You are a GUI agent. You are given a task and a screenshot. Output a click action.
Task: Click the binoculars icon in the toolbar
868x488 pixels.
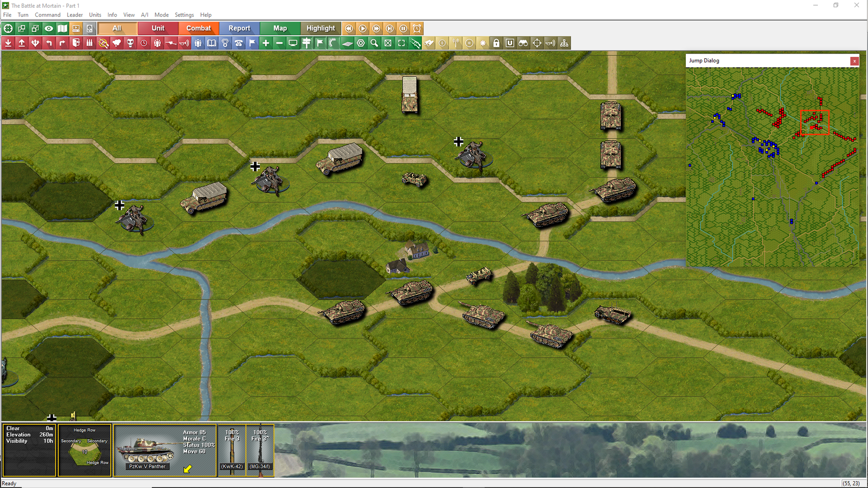tap(523, 43)
